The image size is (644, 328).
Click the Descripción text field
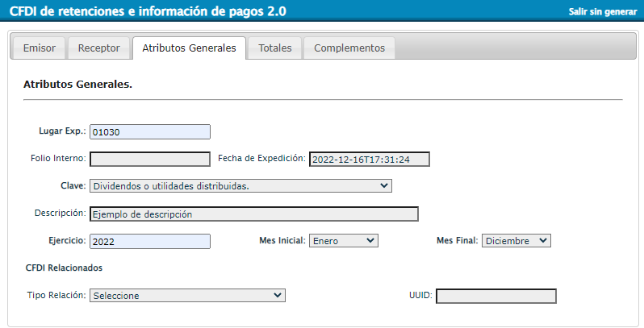[254, 214]
